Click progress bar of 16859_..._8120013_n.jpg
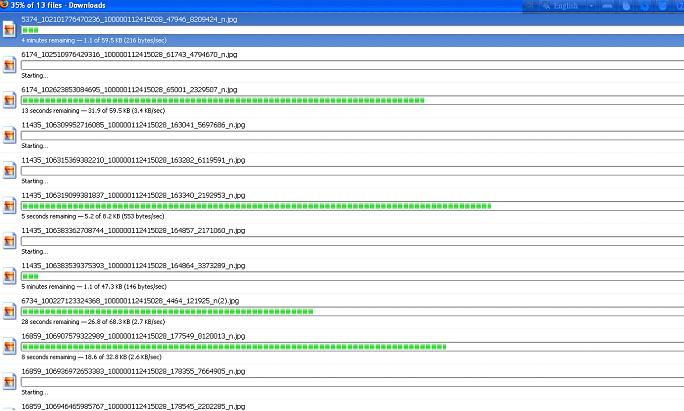 click(x=352, y=347)
